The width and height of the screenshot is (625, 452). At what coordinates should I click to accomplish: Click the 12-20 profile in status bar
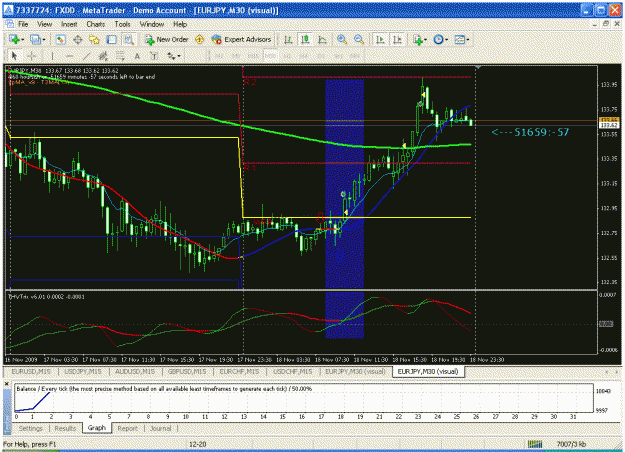pos(198,444)
